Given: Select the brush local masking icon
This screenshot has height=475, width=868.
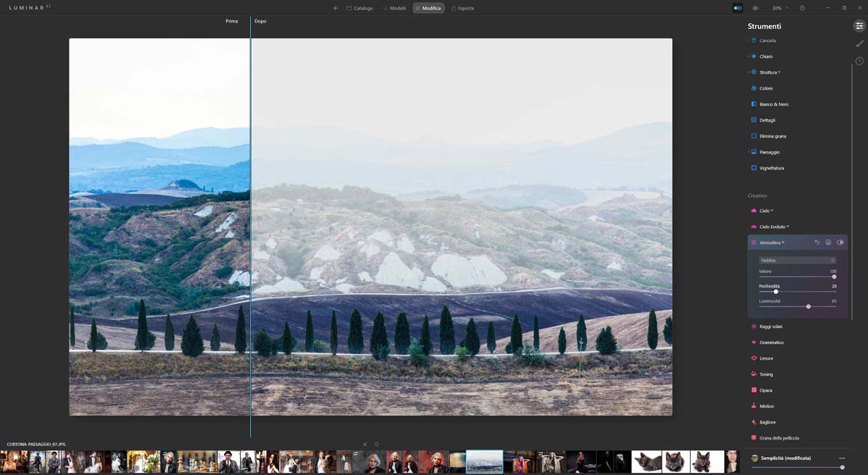Looking at the screenshot, I should click(859, 43).
